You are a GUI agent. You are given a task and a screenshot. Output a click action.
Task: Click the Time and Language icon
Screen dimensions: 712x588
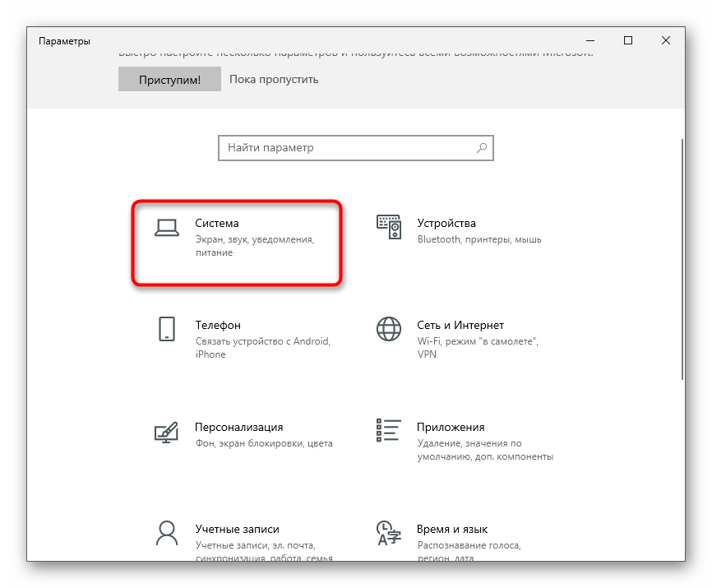pyautogui.click(x=388, y=531)
